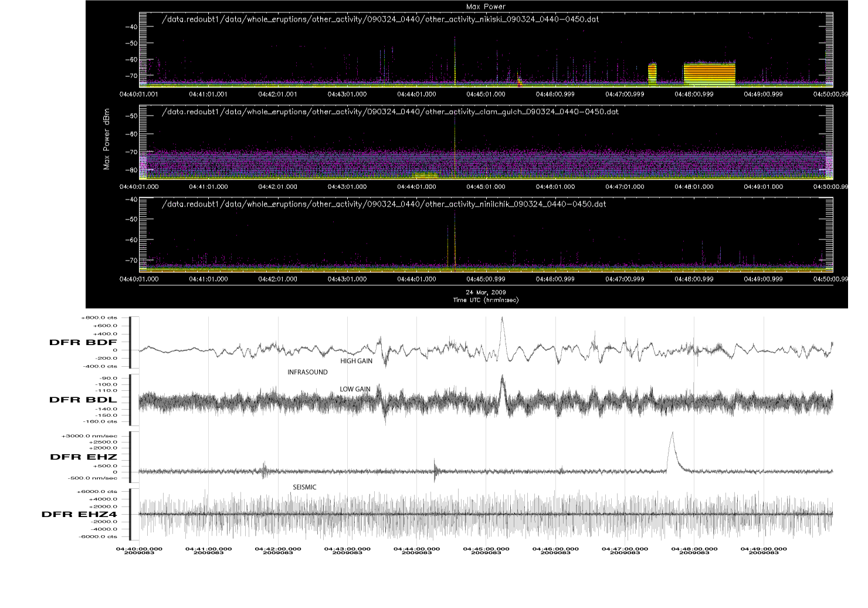Click the "04:46:00.000" seismic time tick label
This screenshot has width=868, height=608.
[555, 549]
